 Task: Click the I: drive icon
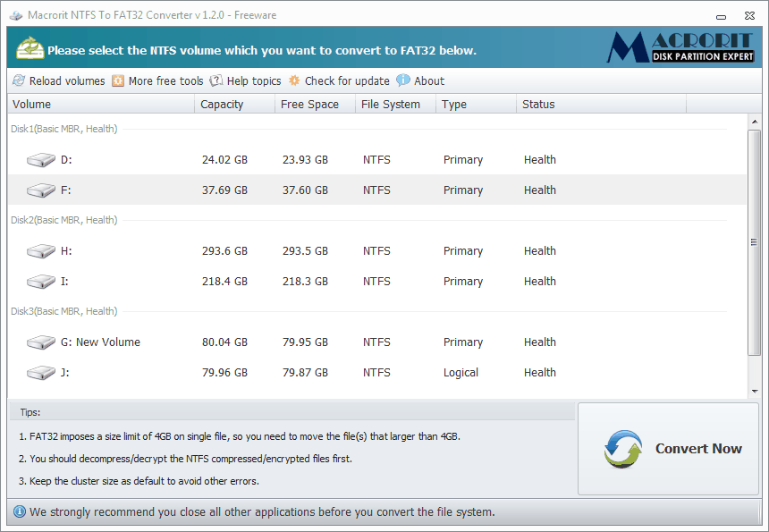(40, 281)
